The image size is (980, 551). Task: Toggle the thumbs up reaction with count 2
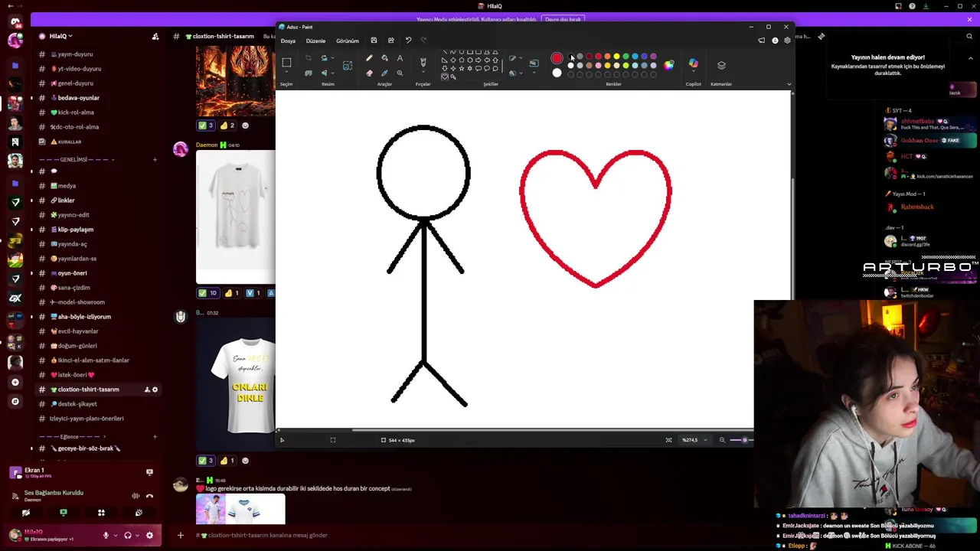[227, 126]
